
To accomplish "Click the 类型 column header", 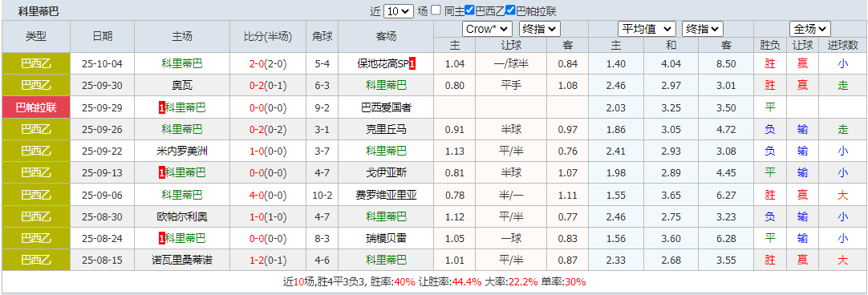I will point(36,37).
